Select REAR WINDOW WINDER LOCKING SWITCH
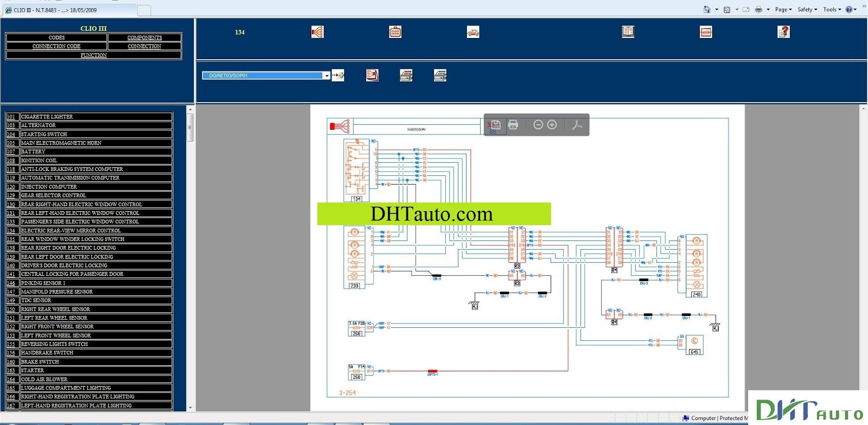 click(x=96, y=239)
